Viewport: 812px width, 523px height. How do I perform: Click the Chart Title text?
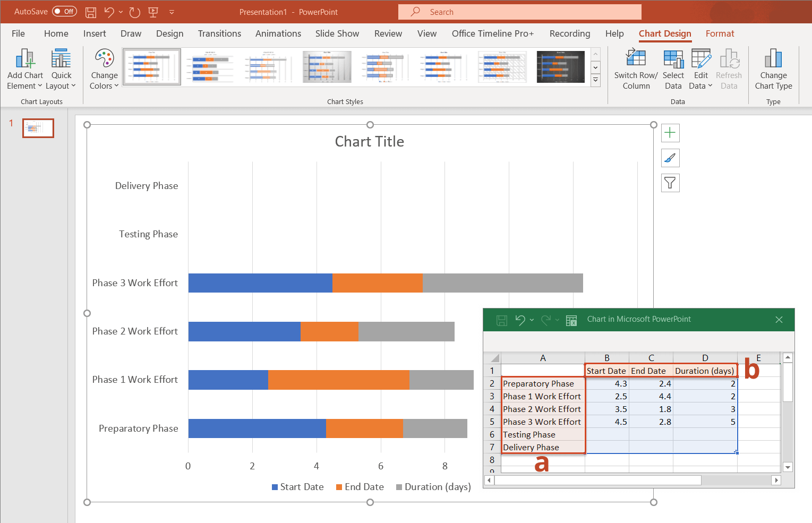click(x=370, y=142)
